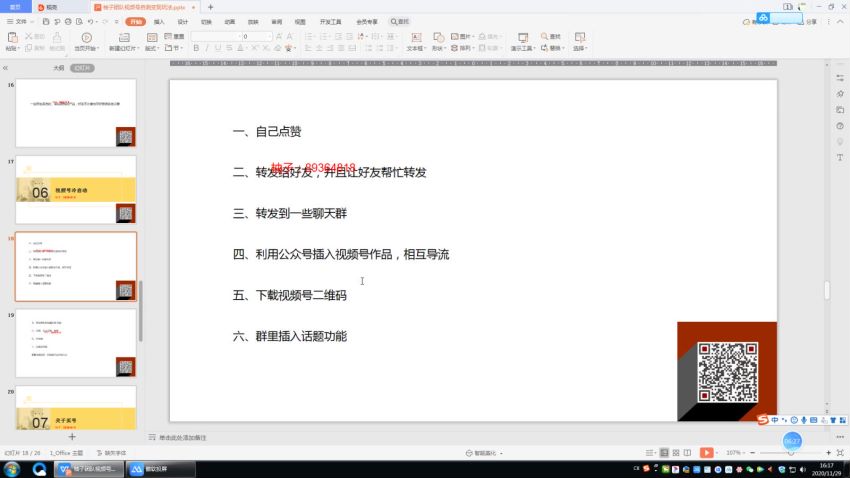This screenshot has height=478, width=850.
Task: Open the Arrange dropdown
Action: pos(461,48)
